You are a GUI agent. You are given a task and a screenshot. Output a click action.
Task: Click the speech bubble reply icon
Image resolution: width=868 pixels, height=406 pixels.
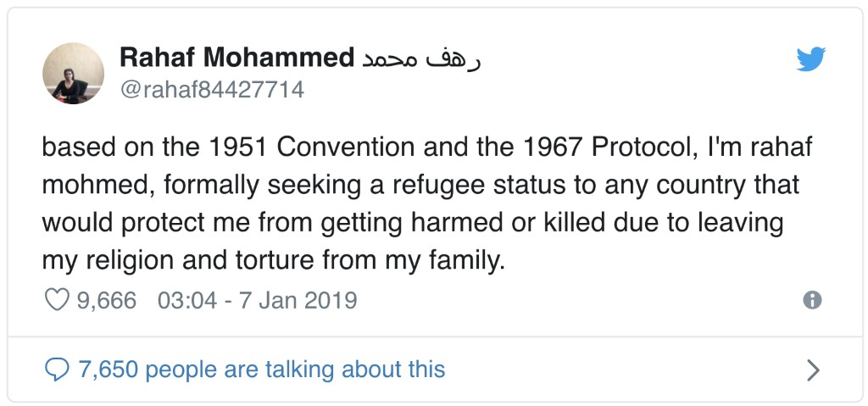57,370
